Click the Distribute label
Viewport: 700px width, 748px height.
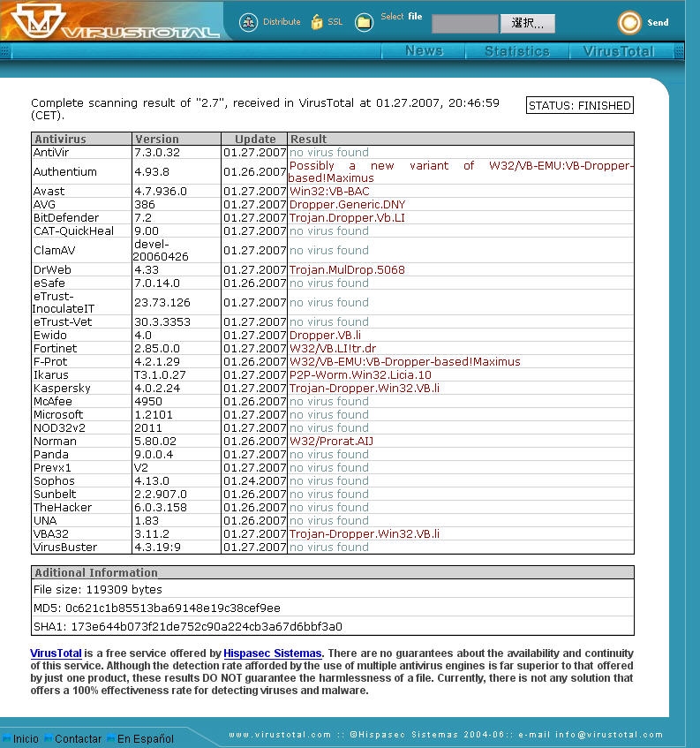click(x=282, y=21)
